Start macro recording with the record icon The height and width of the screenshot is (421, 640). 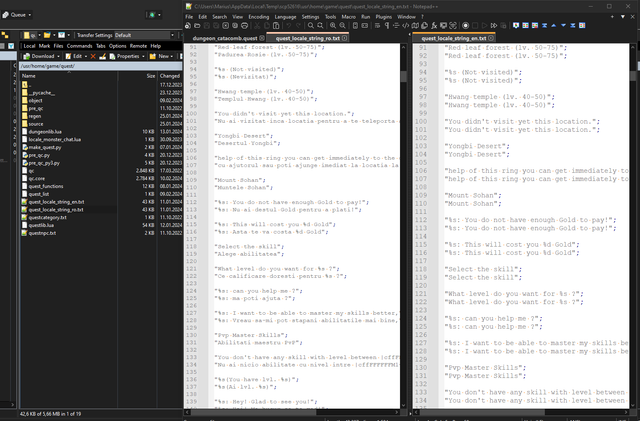click(x=465, y=26)
